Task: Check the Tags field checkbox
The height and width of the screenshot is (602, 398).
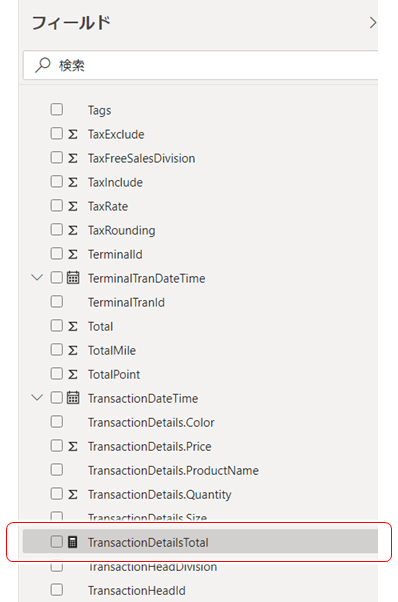Action: [57, 109]
